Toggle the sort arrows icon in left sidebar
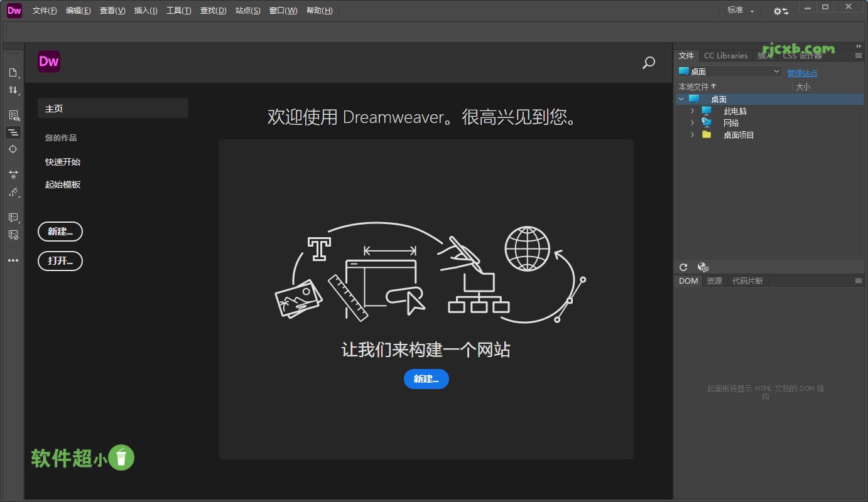Viewport: 868px width, 502px height. [13, 90]
